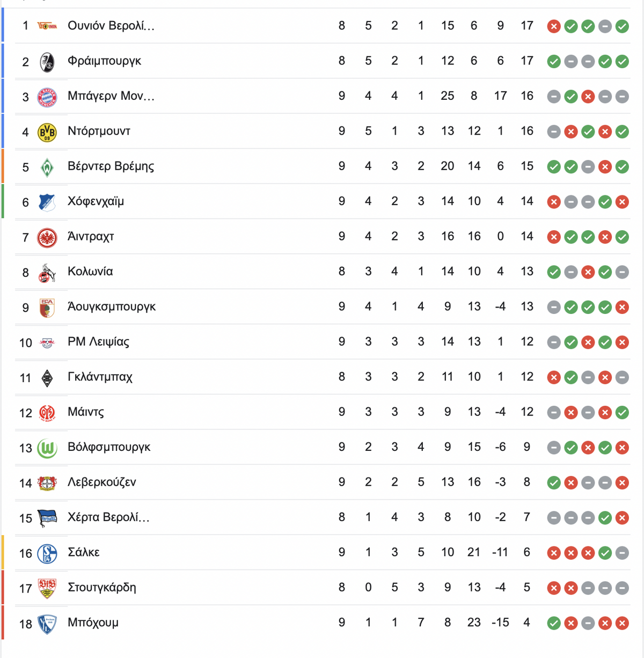Click the Werder Bremen green diamond logo
Viewport: 644px width, 658px height.
[47, 167]
